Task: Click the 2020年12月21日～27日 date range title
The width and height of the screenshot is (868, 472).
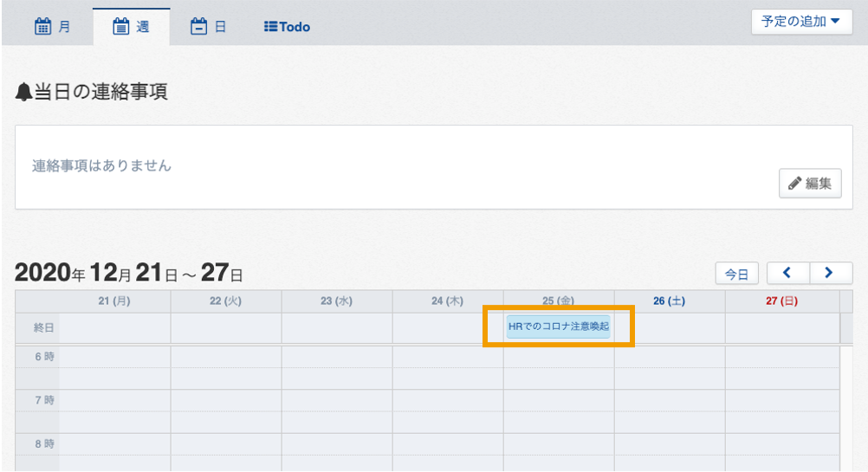Action: 129,273
